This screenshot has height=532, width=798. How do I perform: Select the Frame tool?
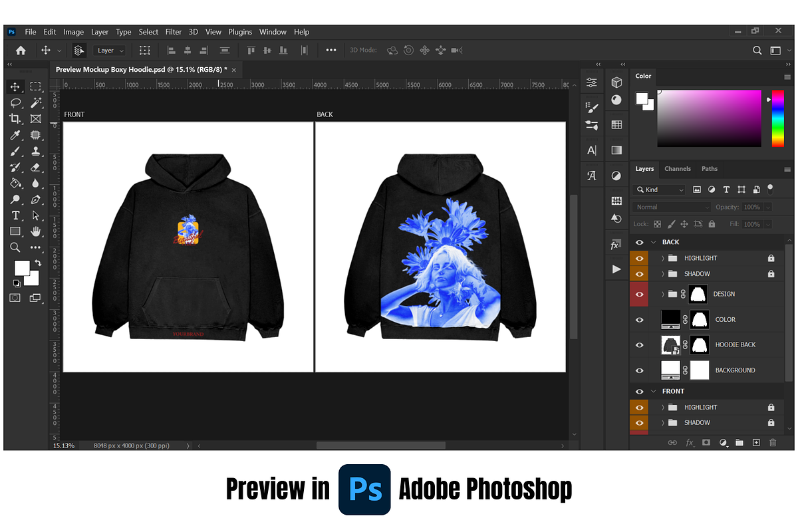(36, 119)
